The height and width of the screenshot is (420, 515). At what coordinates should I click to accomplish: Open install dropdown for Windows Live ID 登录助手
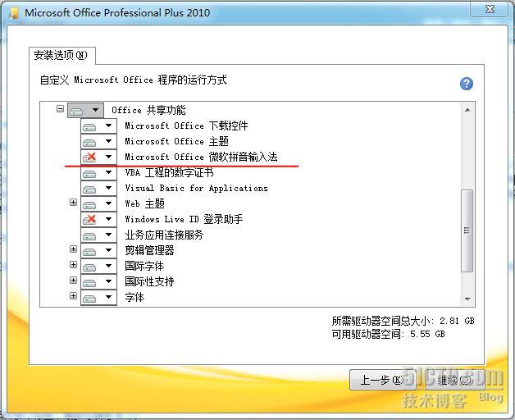coord(98,219)
